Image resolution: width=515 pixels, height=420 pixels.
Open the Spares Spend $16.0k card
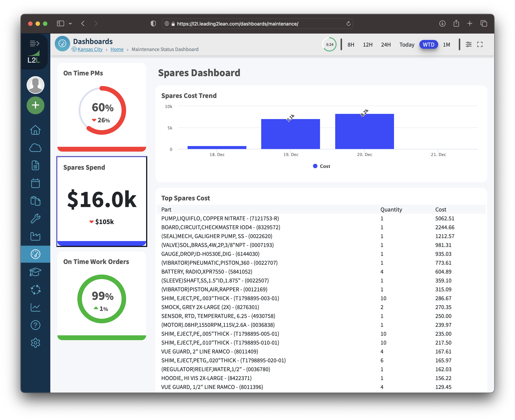pos(101,201)
